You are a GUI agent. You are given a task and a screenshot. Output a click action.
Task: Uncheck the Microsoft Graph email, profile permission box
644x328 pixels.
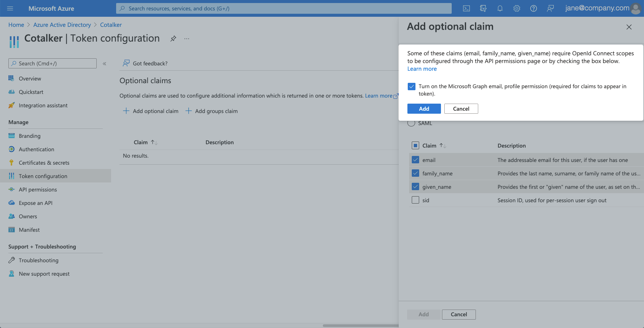click(x=411, y=87)
